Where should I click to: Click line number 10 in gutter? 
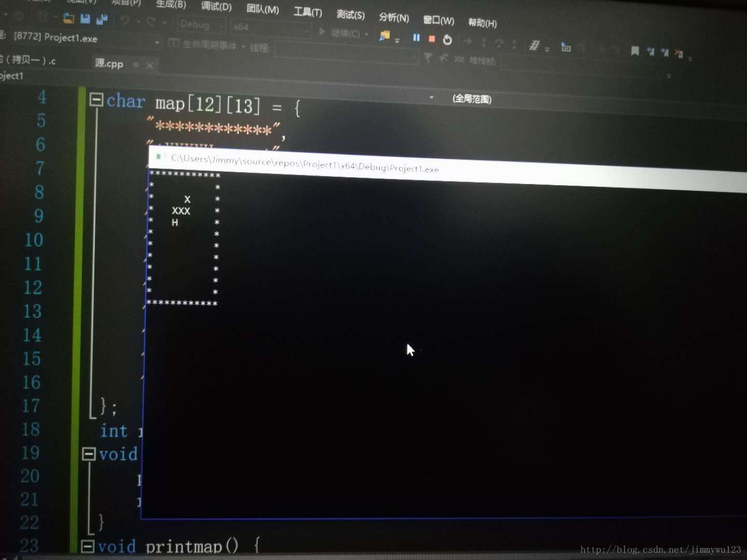click(x=34, y=240)
